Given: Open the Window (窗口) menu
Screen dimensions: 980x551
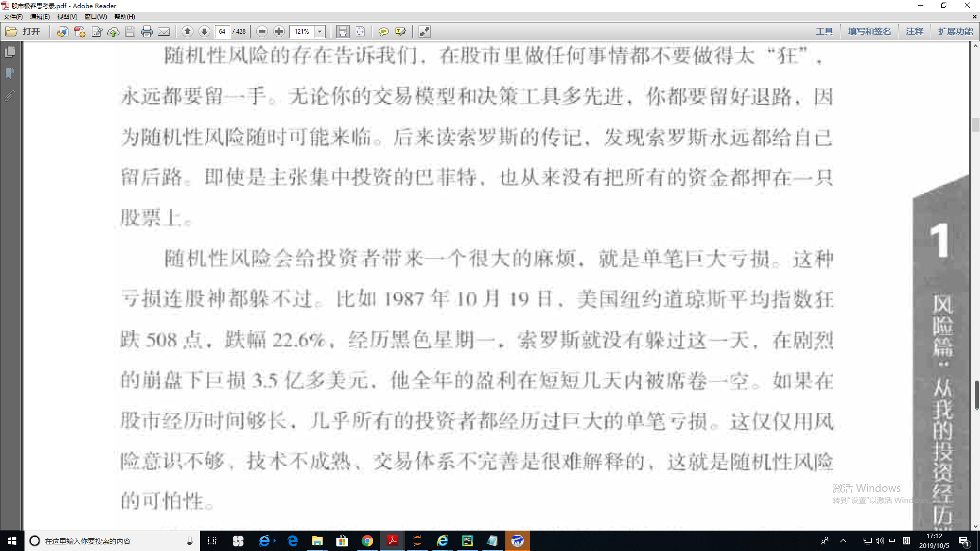Looking at the screenshot, I should (95, 17).
